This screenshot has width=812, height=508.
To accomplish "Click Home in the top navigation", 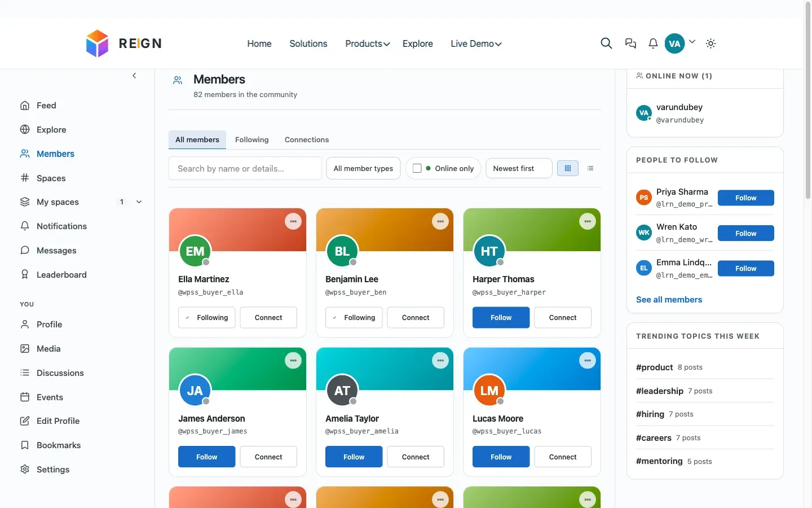I will (x=259, y=43).
